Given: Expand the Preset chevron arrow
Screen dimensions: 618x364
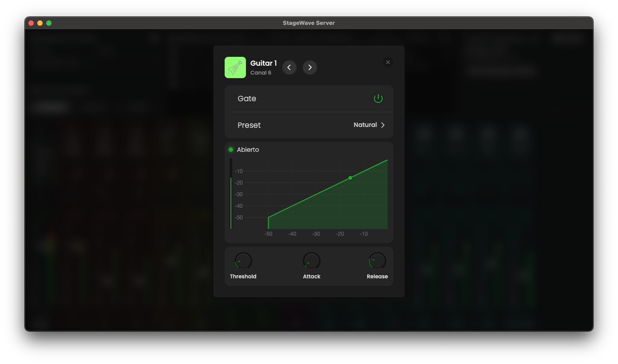Looking at the screenshot, I should pos(383,125).
